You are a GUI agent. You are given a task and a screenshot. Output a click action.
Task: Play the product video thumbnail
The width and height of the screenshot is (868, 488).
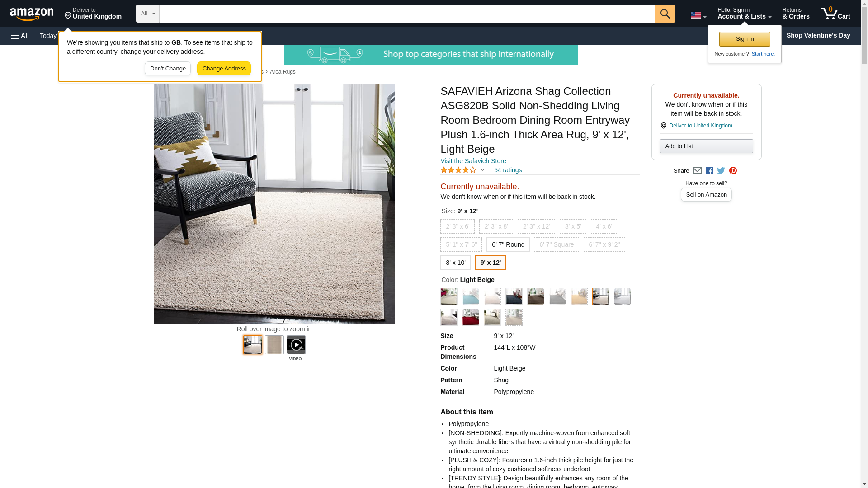[296, 345]
